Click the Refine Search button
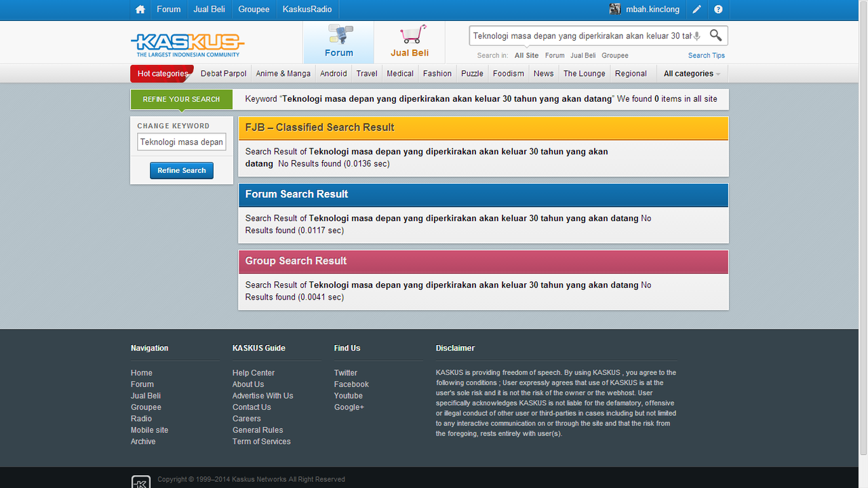This screenshot has height=488, width=868. [x=182, y=171]
